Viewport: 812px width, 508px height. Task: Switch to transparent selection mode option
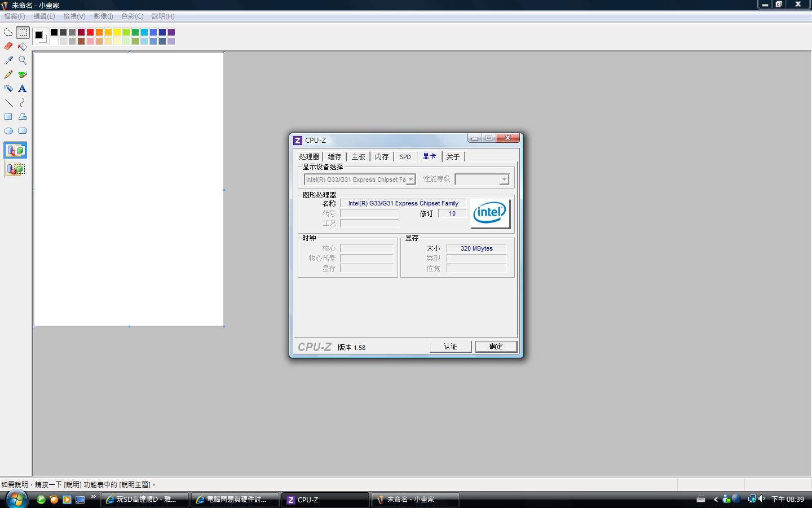click(15, 169)
